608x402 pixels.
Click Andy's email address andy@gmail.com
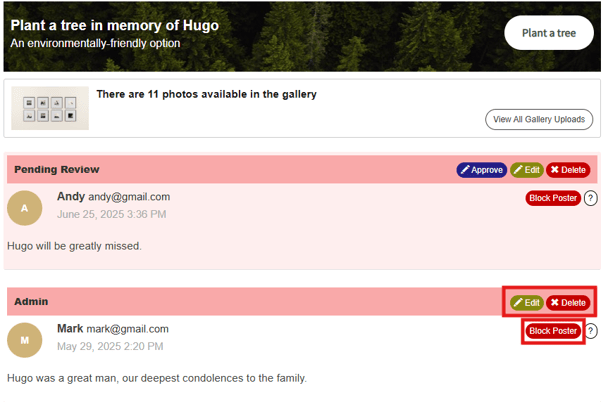pos(129,197)
